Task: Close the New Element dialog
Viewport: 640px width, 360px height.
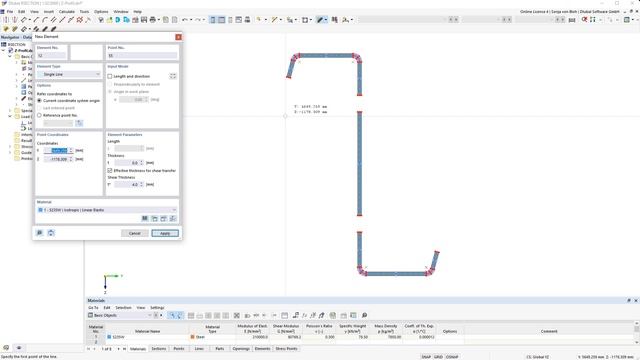Action: [178, 37]
